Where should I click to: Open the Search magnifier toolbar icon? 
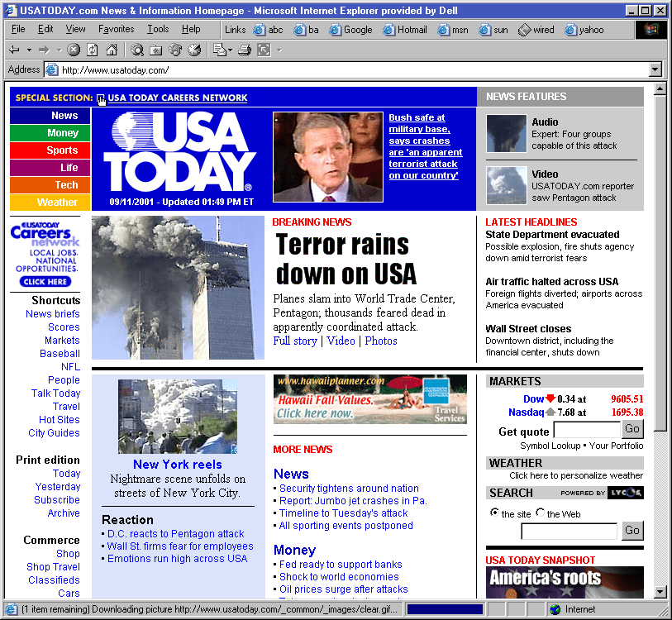137,50
